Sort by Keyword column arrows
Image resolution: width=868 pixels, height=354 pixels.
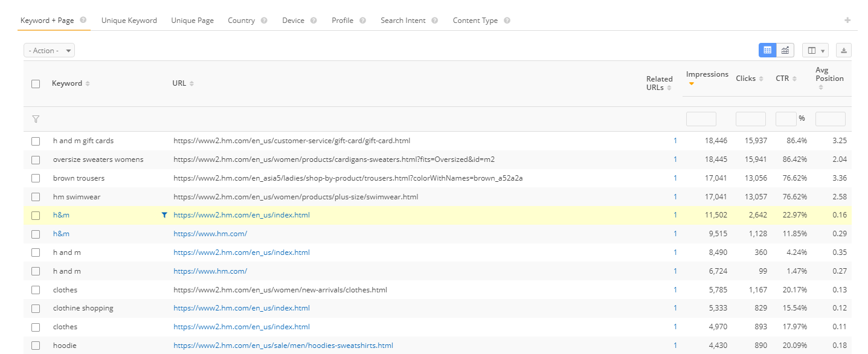[x=88, y=84]
